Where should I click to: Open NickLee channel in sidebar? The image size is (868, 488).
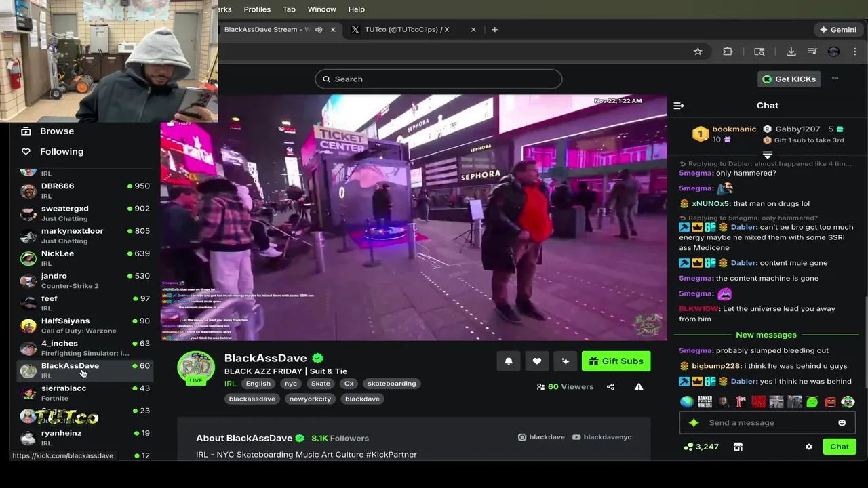click(85, 258)
